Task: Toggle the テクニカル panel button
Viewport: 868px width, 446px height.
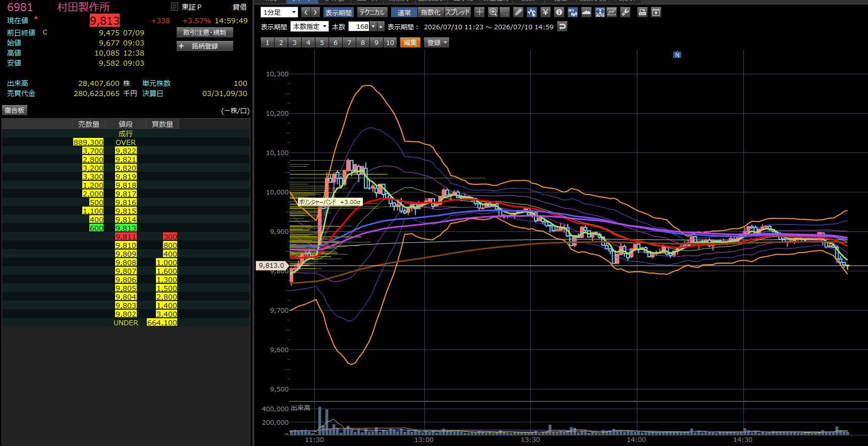Action: pos(372,12)
